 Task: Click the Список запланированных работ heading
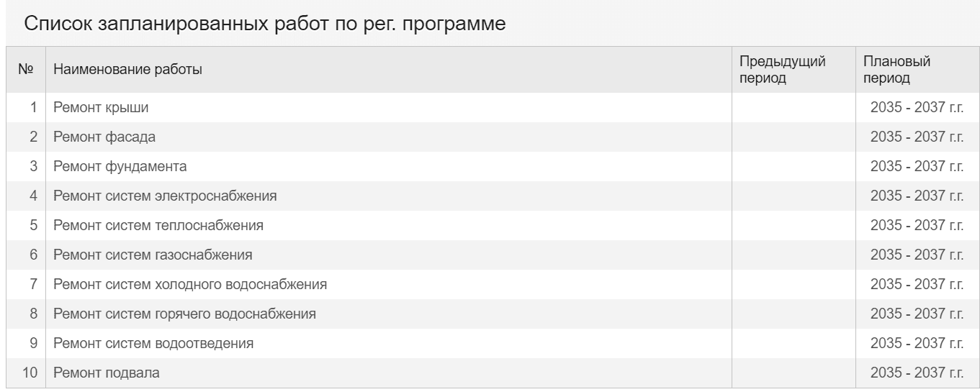tap(265, 23)
